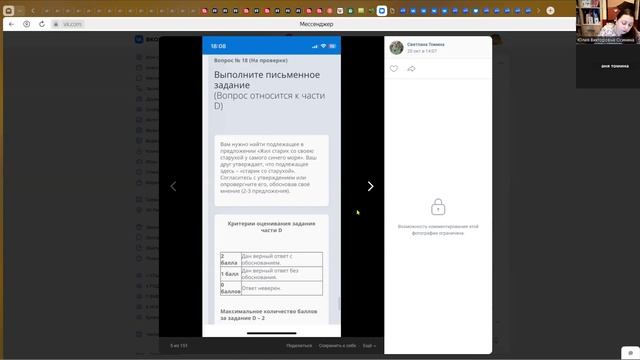Screen dimensions: 640x360
Task: Reload the vk.com page
Action: tap(42, 24)
